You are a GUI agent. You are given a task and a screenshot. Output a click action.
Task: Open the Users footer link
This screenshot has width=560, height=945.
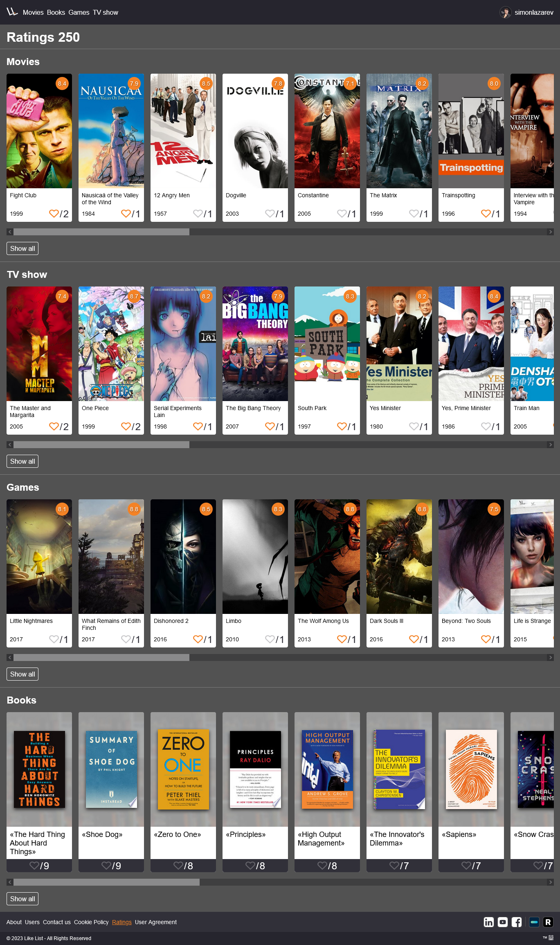[x=32, y=922]
